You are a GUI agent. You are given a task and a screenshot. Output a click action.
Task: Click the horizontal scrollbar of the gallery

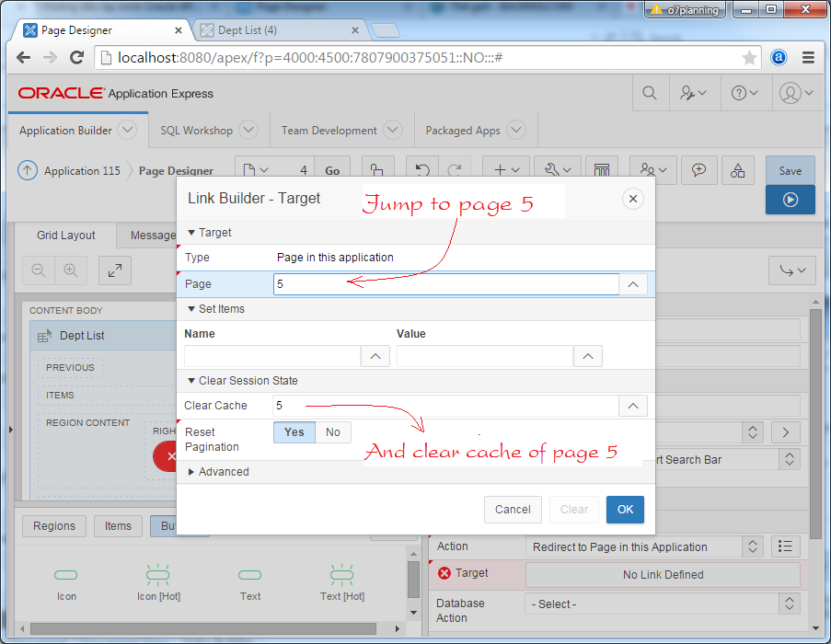pyautogui.click(x=203, y=628)
